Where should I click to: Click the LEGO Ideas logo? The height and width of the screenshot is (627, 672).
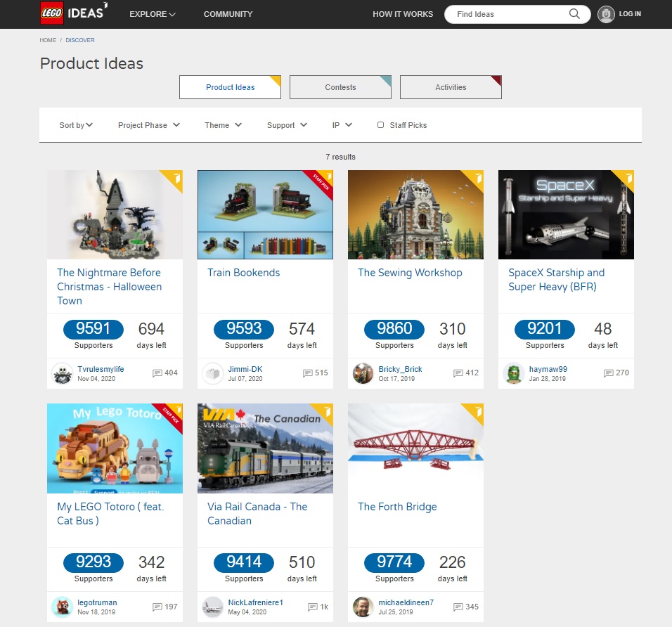(x=74, y=13)
